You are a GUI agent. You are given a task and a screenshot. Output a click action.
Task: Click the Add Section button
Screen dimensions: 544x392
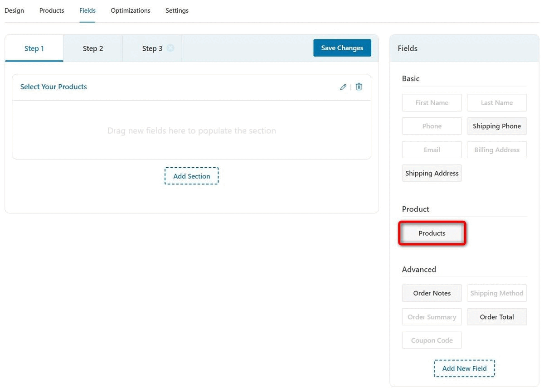click(x=191, y=176)
